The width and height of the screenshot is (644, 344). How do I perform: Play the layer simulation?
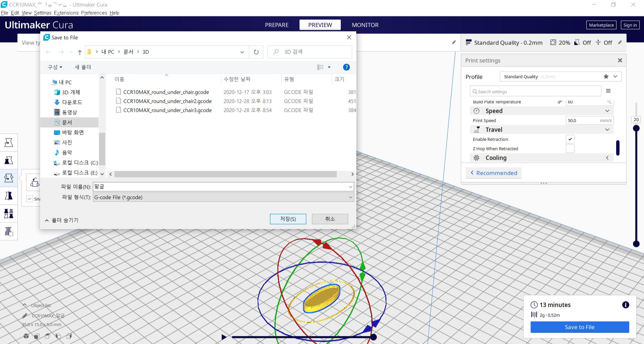224,337
